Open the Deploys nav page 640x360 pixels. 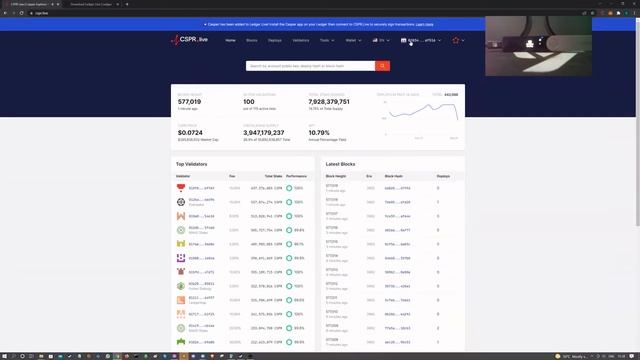coord(275,40)
